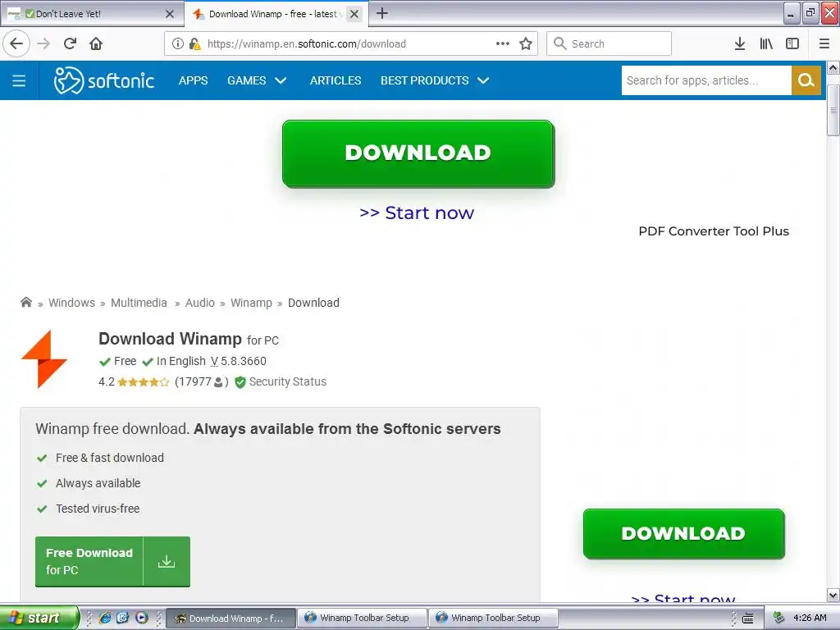Screen dimensions: 840x630
Task: Click the vertical scrollbar thumb
Action: (833, 110)
